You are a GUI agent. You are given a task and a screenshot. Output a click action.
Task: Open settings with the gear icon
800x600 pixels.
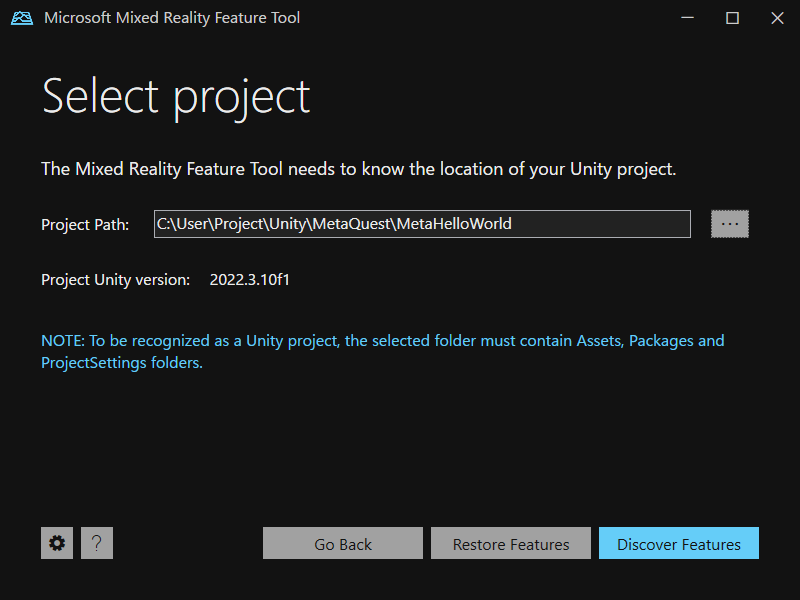click(x=57, y=543)
